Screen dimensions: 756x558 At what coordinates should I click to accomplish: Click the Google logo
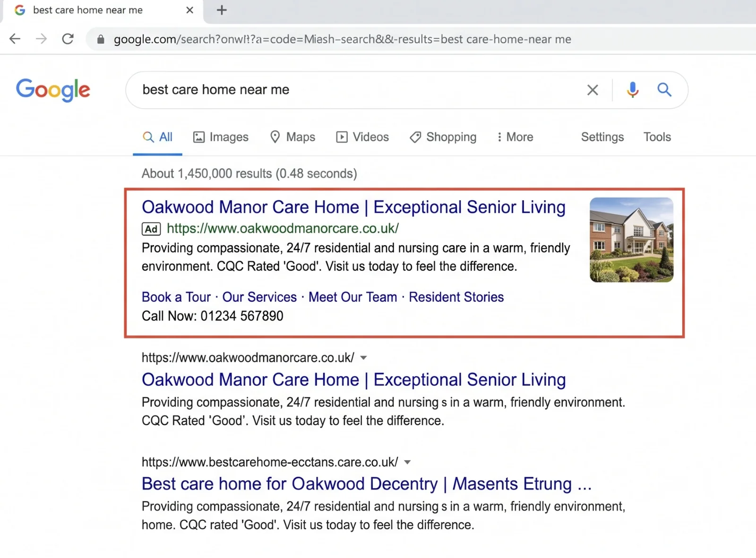pos(53,90)
